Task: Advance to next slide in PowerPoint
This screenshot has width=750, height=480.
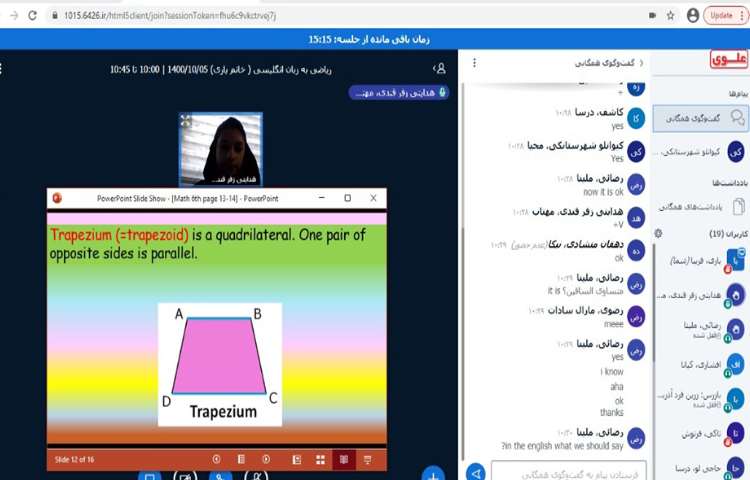Action: pos(266,459)
